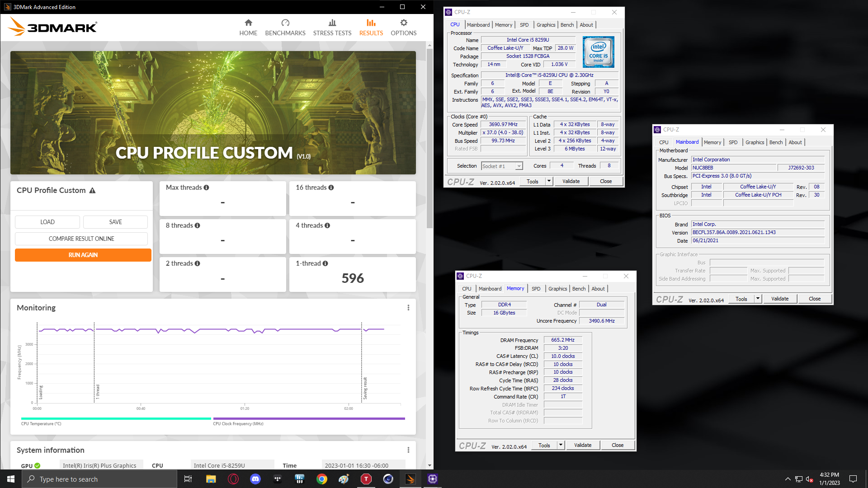Click Saving result marker on chart
868x488 pixels.
pos(365,388)
